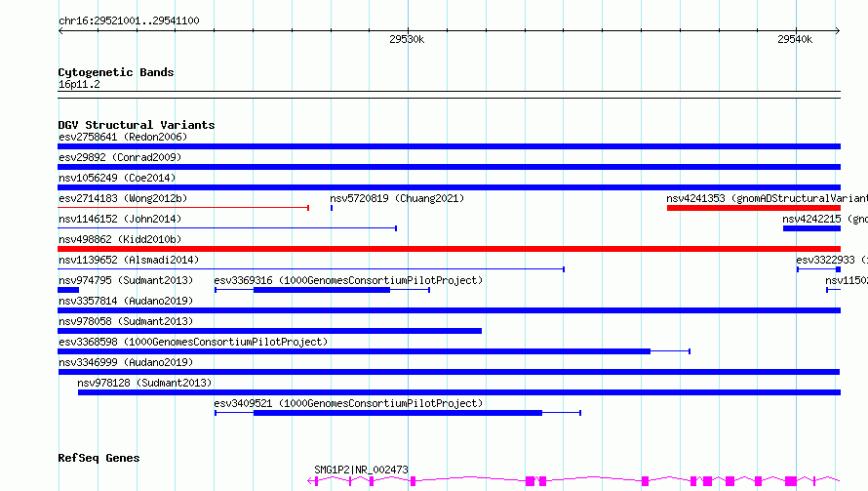
Task: Click the blue nsv978128 Sudmant2013 bar
Action: (x=459, y=392)
